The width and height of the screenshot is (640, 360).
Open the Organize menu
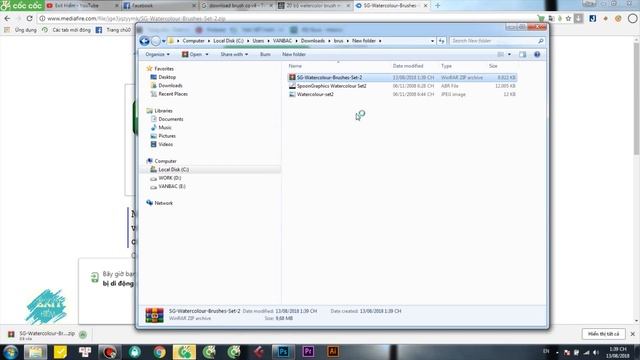[157, 54]
